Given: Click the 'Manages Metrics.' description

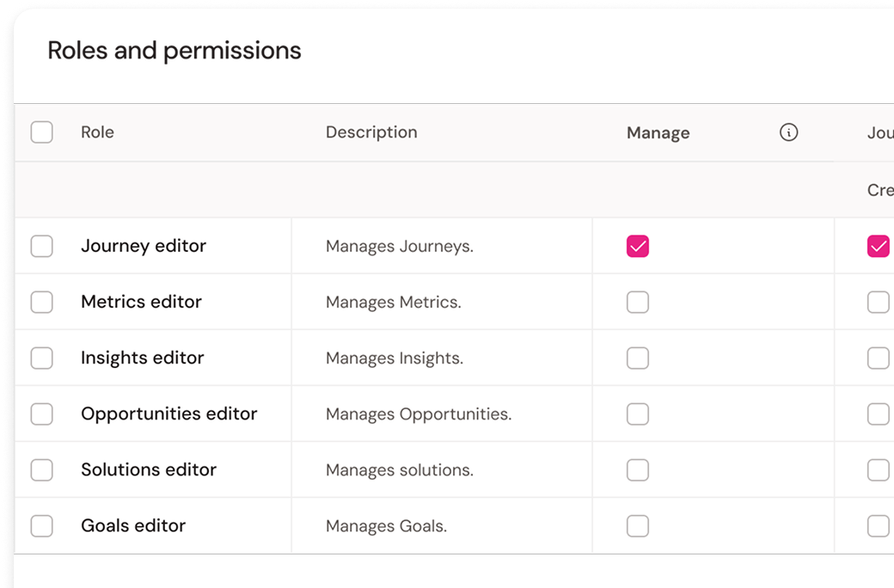Looking at the screenshot, I should point(394,303).
